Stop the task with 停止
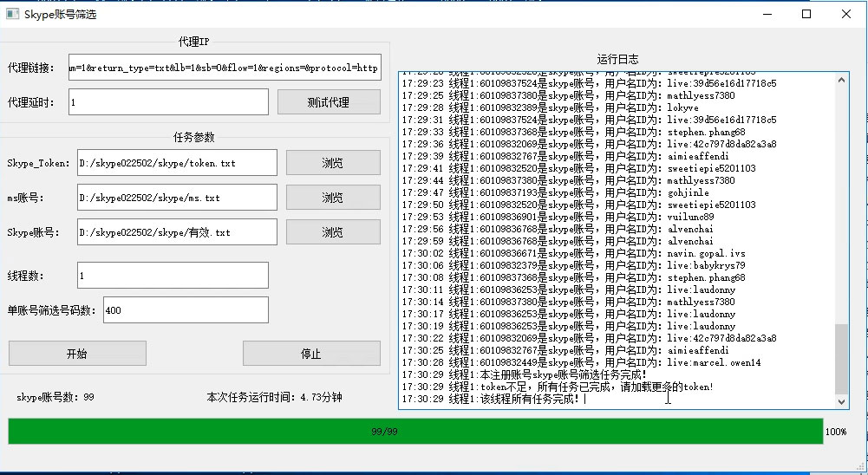Viewport: 868px width, 475px height. (x=311, y=353)
